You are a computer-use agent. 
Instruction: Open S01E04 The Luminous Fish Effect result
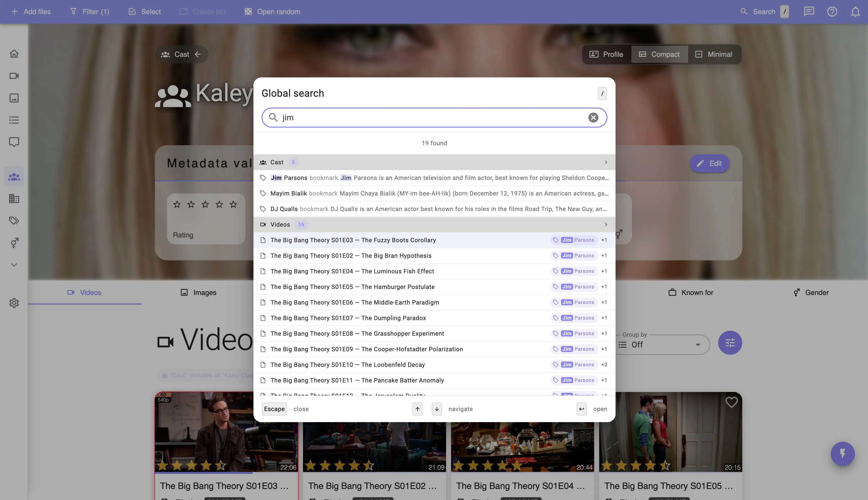point(434,271)
